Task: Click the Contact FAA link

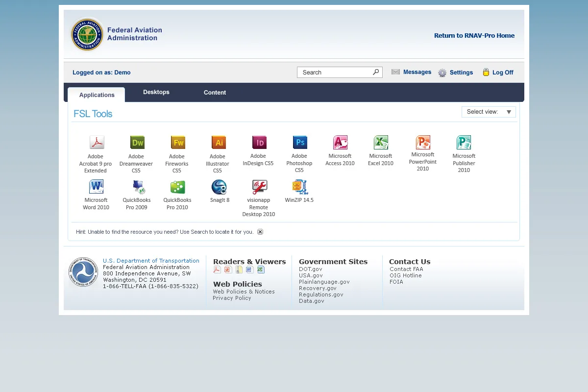Action: (x=406, y=269)
